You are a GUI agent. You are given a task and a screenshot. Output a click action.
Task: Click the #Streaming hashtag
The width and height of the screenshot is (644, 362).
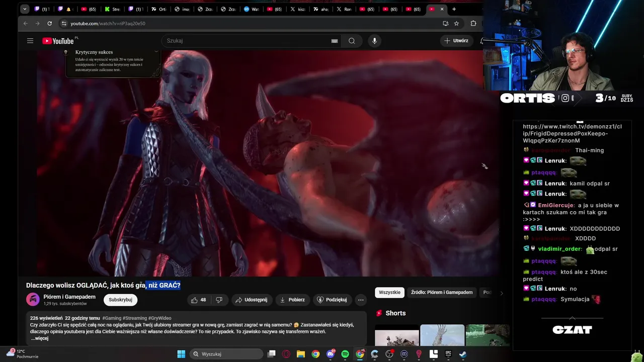click(135, 318)
